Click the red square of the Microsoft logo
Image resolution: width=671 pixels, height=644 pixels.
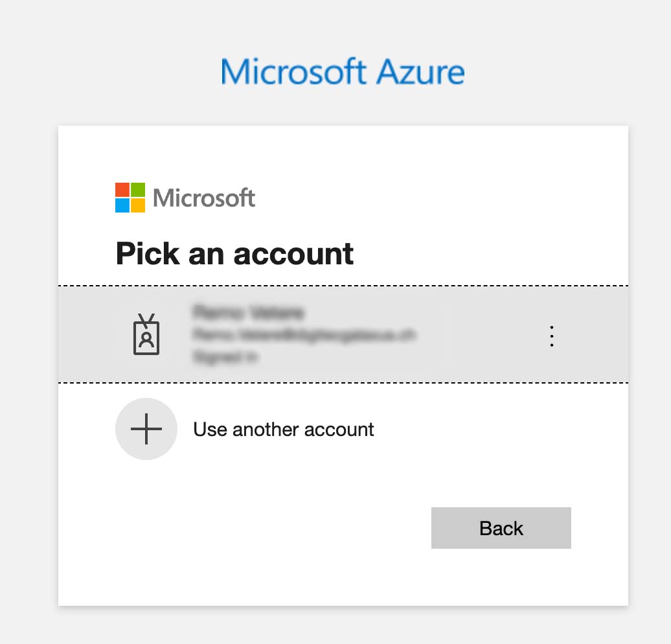[x=122, y=190]
